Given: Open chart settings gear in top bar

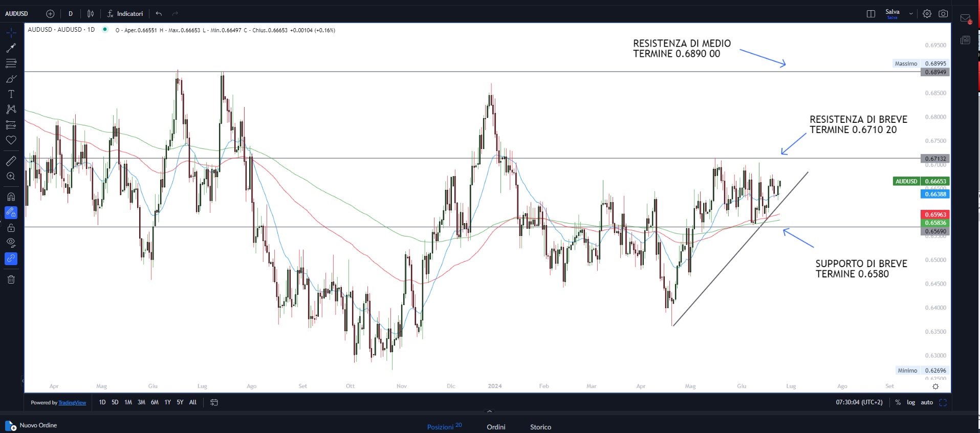Looking at the screenshot, I should (927, 14).
